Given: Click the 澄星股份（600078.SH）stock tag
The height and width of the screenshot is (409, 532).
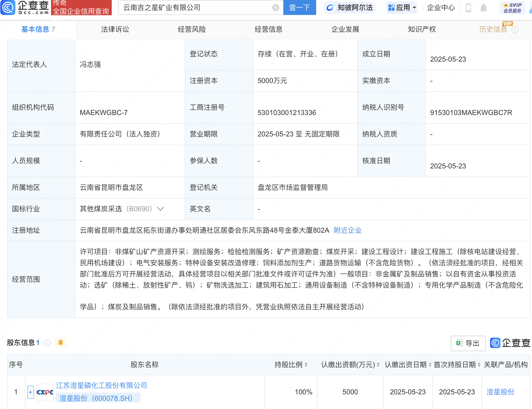Looking at the screenshot, I should [98, 398].
